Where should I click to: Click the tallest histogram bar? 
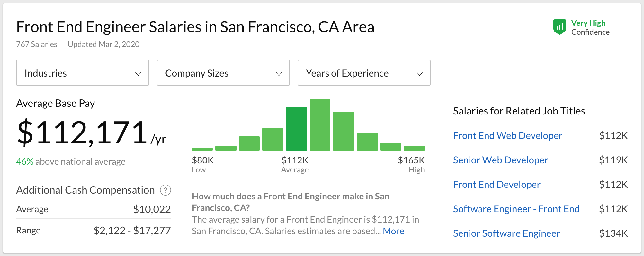click(x=320, y=125)
